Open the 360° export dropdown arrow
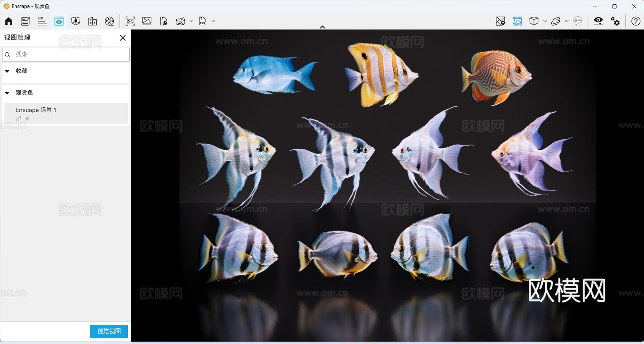The image size is (644, 344). [x=192, y=21]
